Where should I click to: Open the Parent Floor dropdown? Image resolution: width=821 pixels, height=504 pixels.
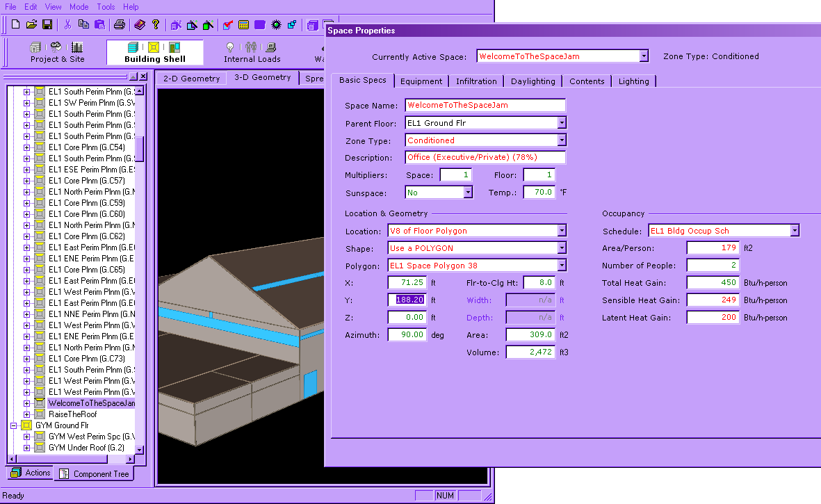(x=562, y=123)
